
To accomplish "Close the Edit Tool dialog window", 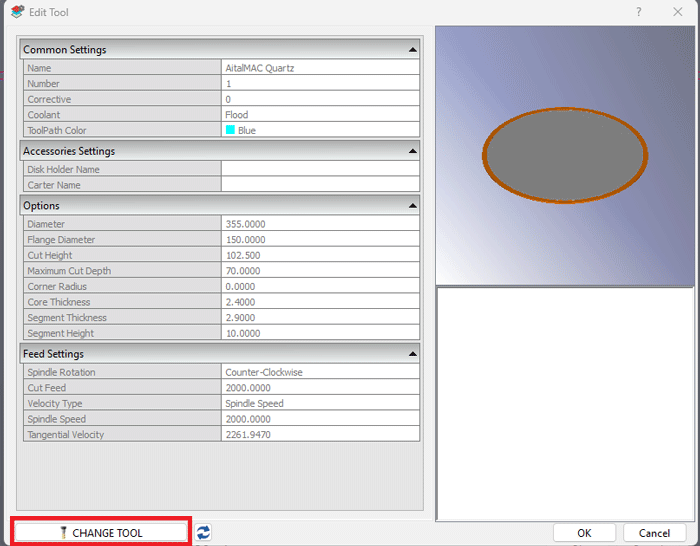I will click(x=677, y=12).
